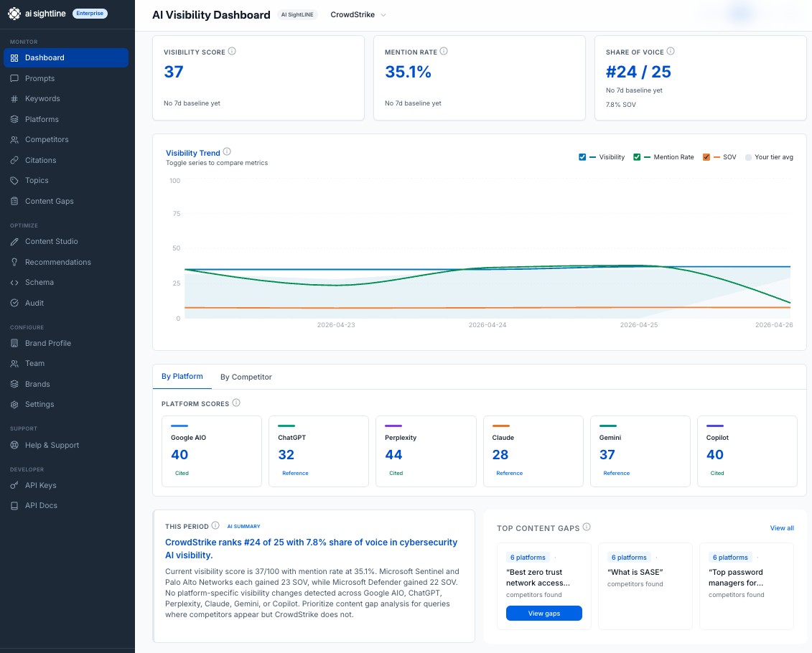Click info icon next to Share of Voice
The image size is (812, 653).
click(x=670, y=52)
